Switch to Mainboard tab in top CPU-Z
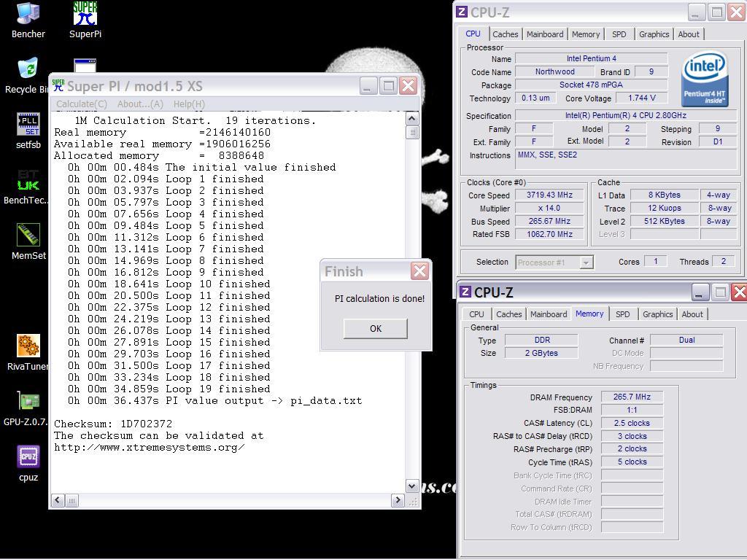Image resolution: width=747 pixels, height=560 pixels. pyautogui.click(x=545, y=34)
